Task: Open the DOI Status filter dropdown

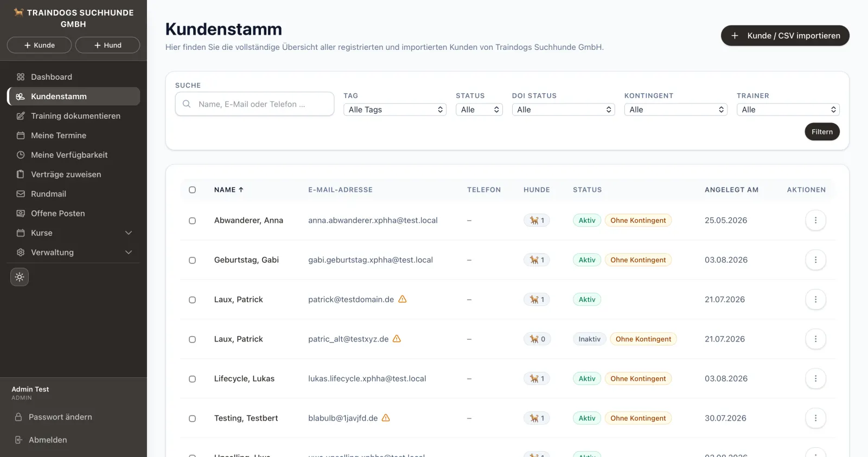Action: 563,110
